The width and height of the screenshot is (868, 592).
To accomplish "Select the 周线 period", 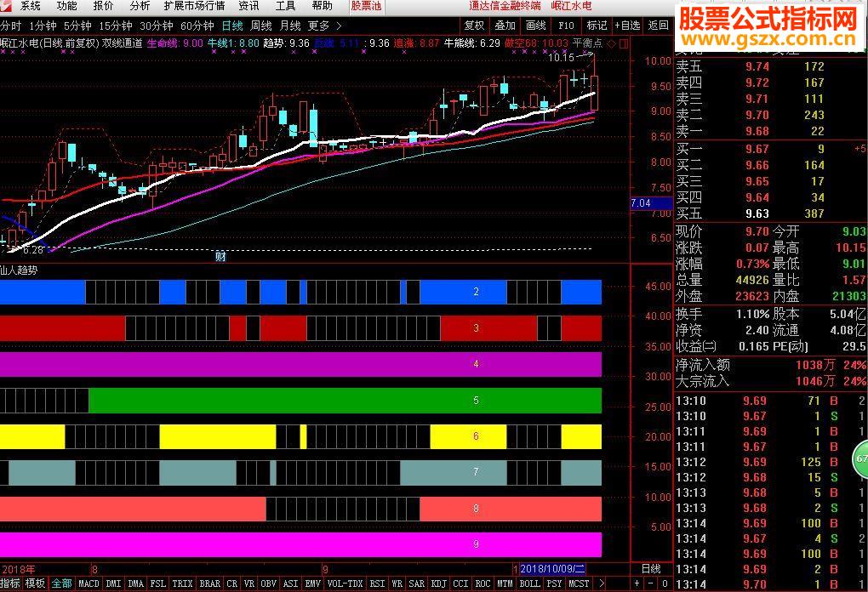I will tap(261, 26).
